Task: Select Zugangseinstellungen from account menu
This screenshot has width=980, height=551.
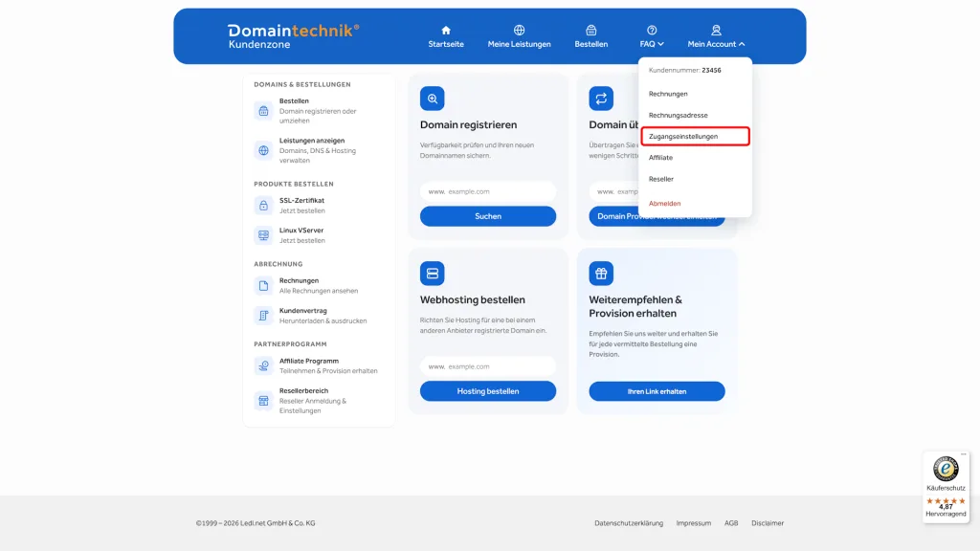Action: tap(695, 136)
